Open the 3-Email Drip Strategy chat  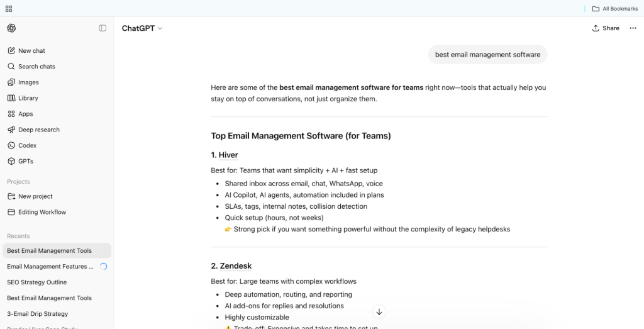[57, 314]
